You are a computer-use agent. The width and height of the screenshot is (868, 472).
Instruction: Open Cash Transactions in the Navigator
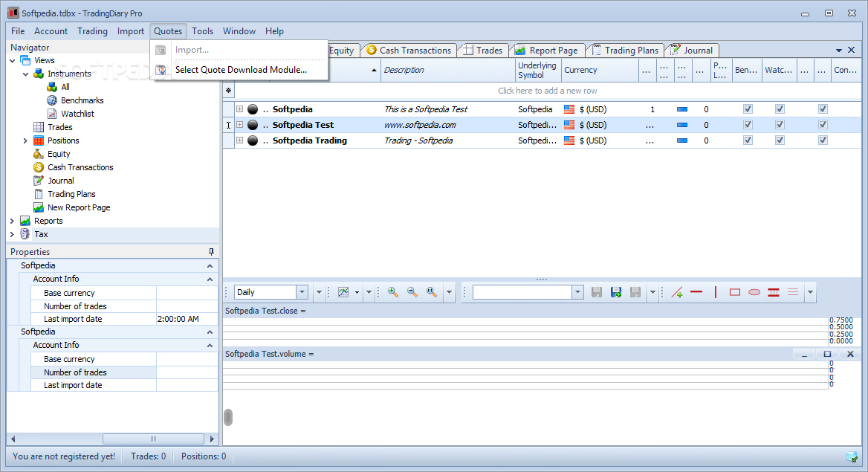click(80, 167)
